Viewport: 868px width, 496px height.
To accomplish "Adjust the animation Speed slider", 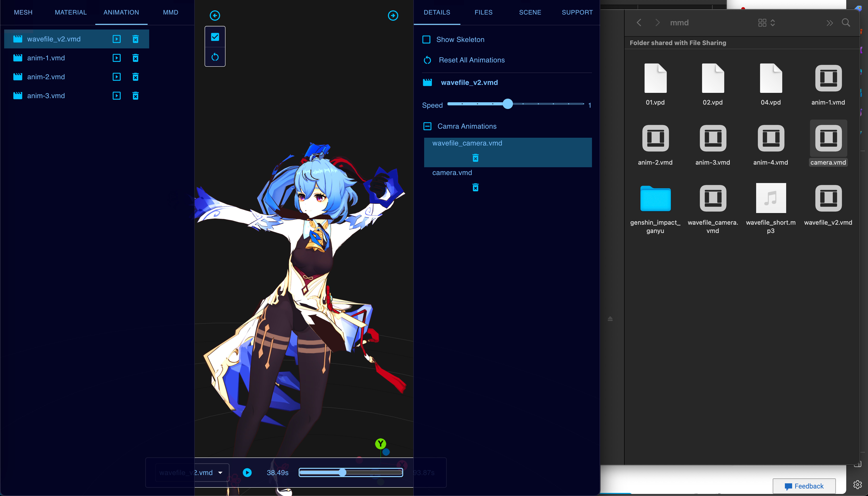I will [x=515, y=104].
